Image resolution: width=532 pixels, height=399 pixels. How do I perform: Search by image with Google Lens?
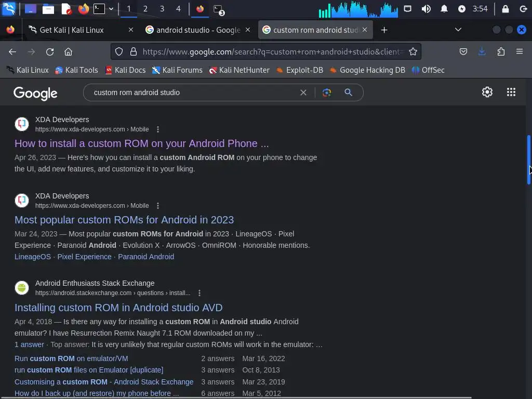[326, 92]
